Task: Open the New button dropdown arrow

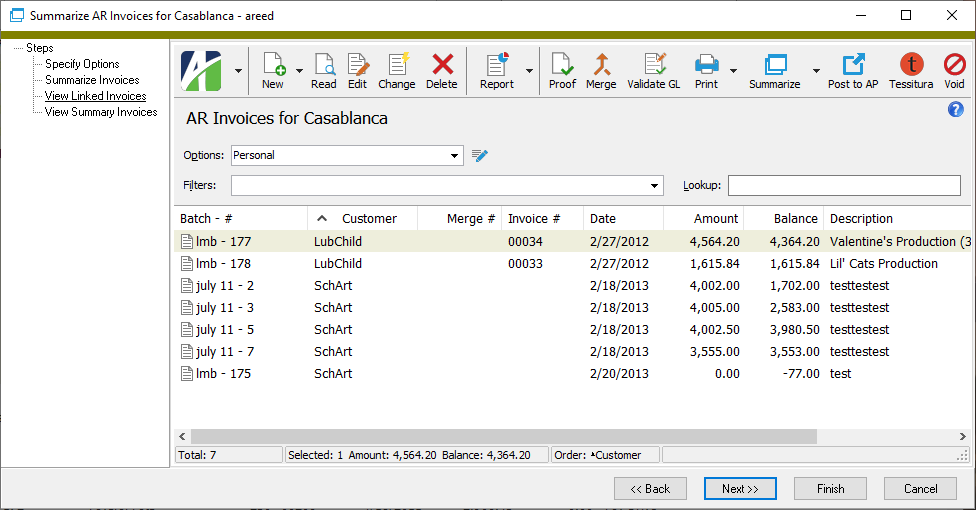Action: point(299,71)
